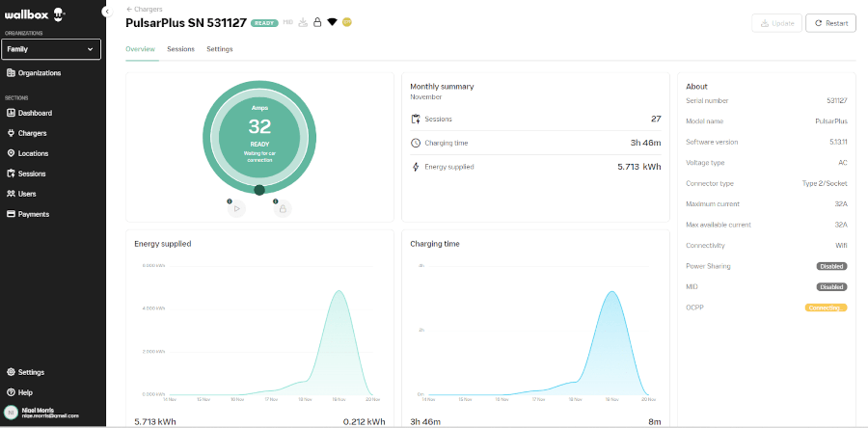Click info badge on lock button
The height and width of the screenshot is (428, 868).
pos(276,201)
